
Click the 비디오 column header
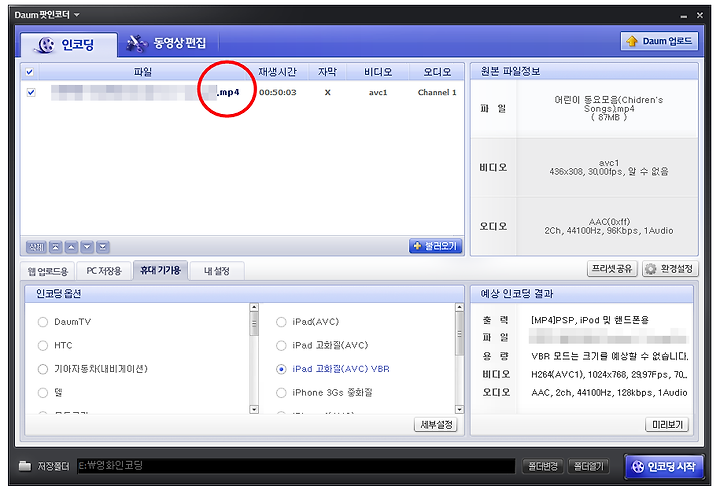tap(378, 72)
